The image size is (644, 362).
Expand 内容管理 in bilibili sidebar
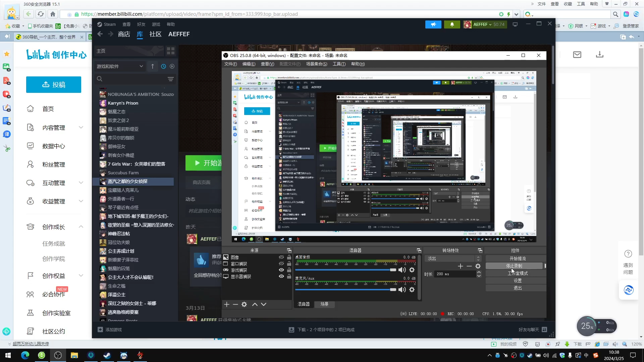[x=81, y=127]
